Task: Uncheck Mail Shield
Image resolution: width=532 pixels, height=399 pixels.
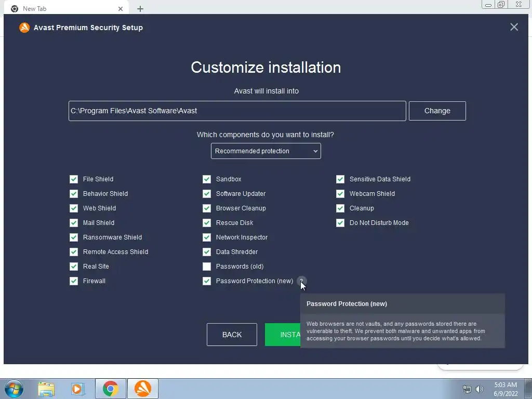Action: click(74, 223)
